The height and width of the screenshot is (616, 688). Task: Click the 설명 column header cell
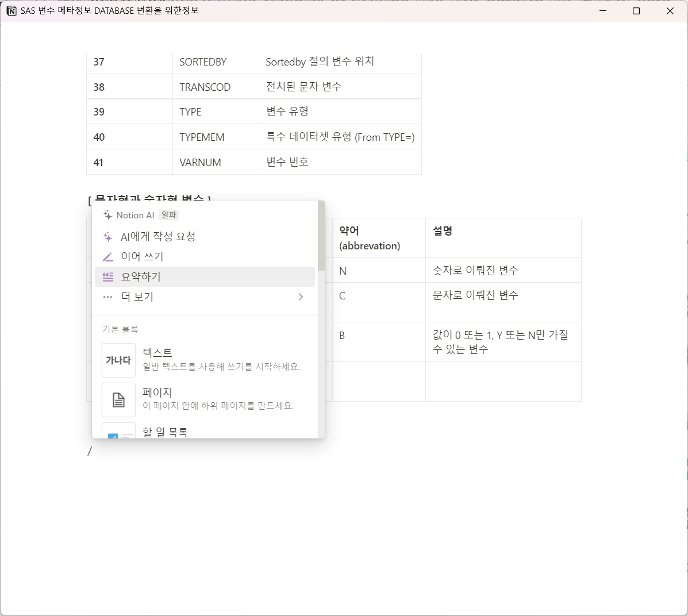(503, 238)
